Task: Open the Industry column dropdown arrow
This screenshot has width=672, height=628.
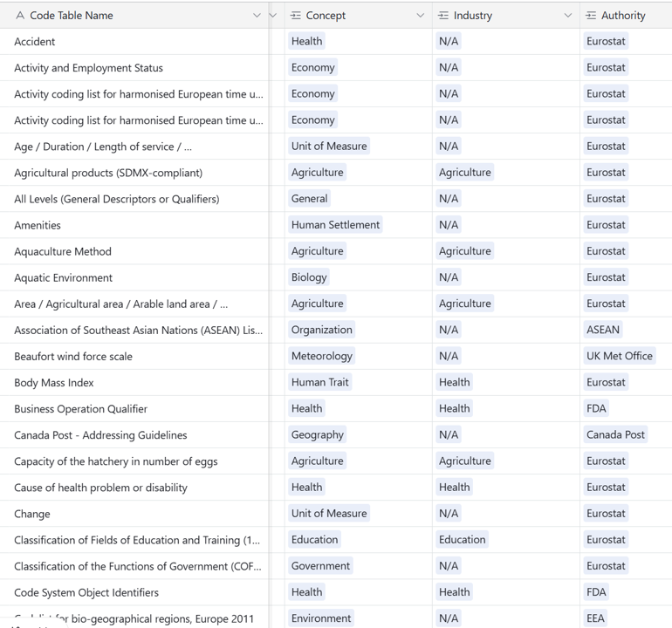Action: [x=568, y=16]
